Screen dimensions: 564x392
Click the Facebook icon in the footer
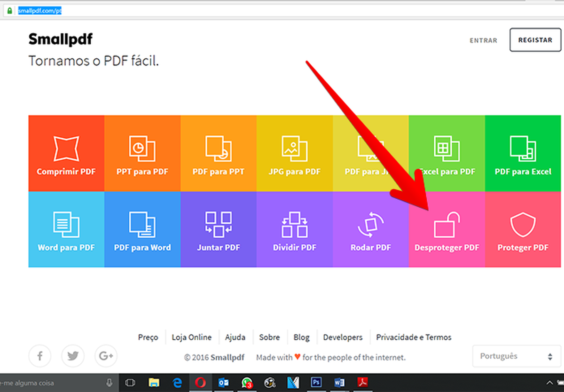(40, 356)
